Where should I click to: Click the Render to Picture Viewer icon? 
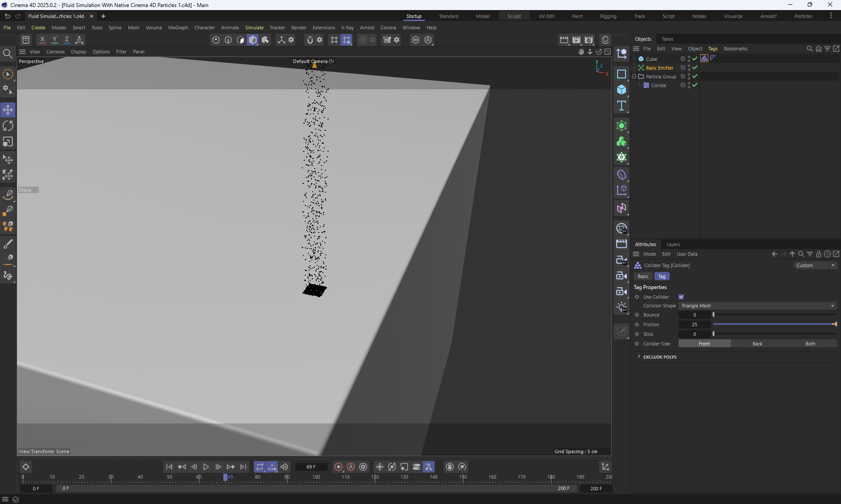pos(576,40)
